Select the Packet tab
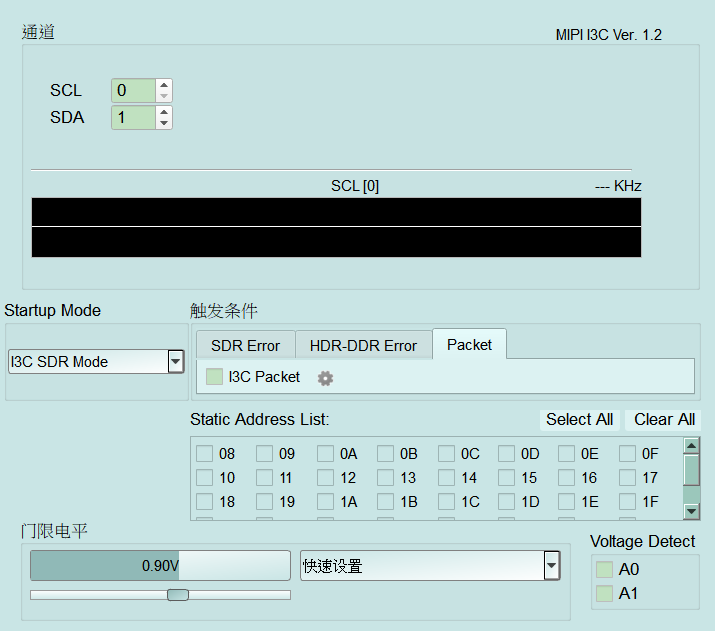The width and height of the screenshot is (715, 631). [469, 345]
